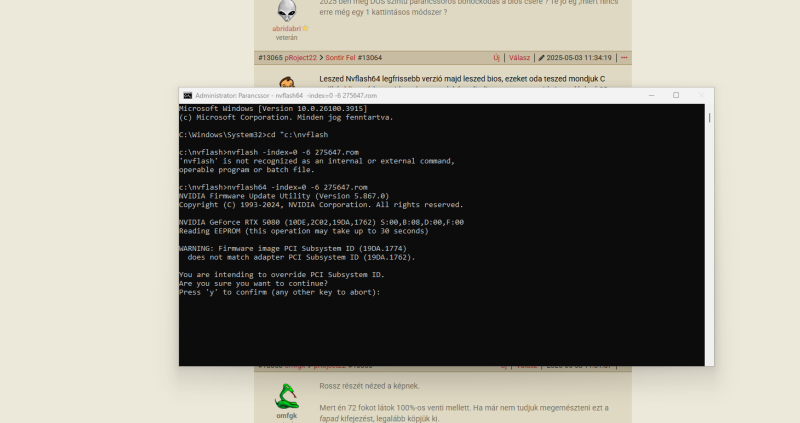The height and width of the screenshot is (423, 800).
Task: Click the 'Press 'y' to confirm' prompt line
Action: (x=280, y=292)
